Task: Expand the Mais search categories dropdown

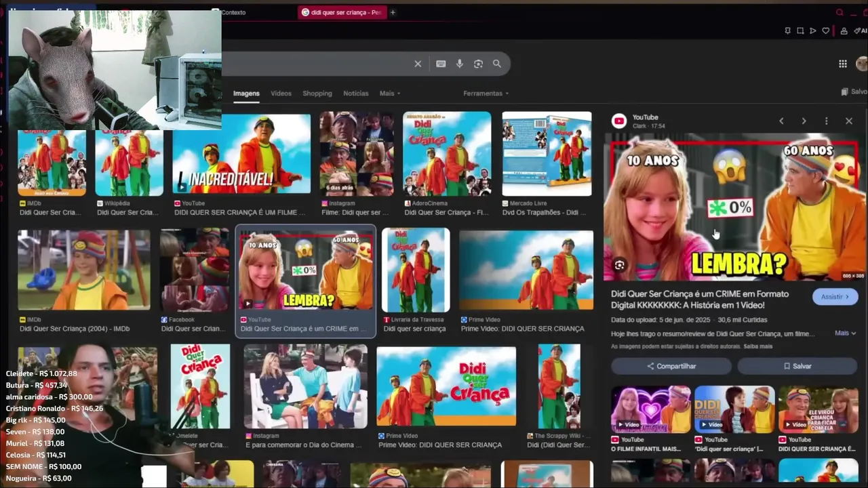Action: pyautogui.click(x=390, y=94)
